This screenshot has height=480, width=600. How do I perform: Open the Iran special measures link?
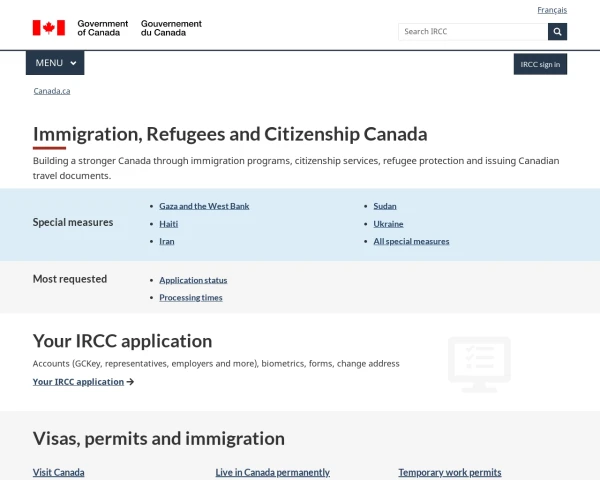click(x=166, y=242)
